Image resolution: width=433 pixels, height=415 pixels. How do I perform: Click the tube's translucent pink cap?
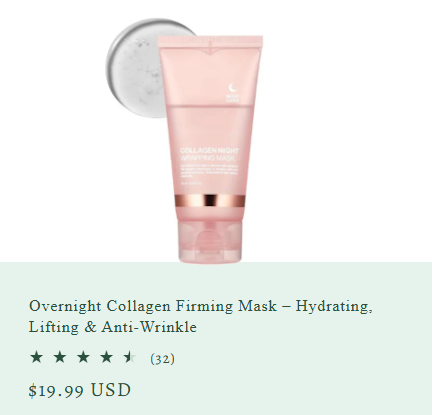click(x=210, y=242)
